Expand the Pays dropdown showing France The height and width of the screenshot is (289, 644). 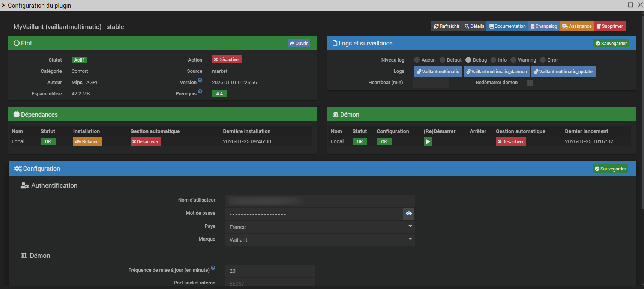[320, 227]
